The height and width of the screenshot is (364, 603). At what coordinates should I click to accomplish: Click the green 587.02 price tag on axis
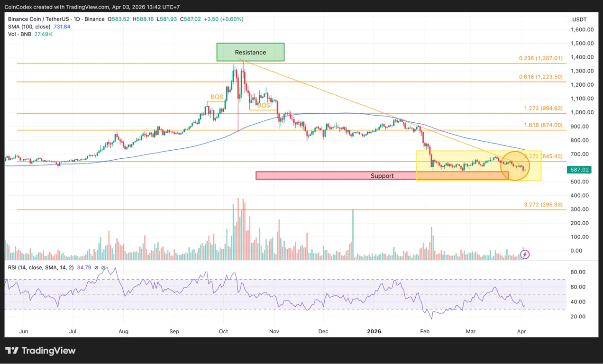(579, 169)
